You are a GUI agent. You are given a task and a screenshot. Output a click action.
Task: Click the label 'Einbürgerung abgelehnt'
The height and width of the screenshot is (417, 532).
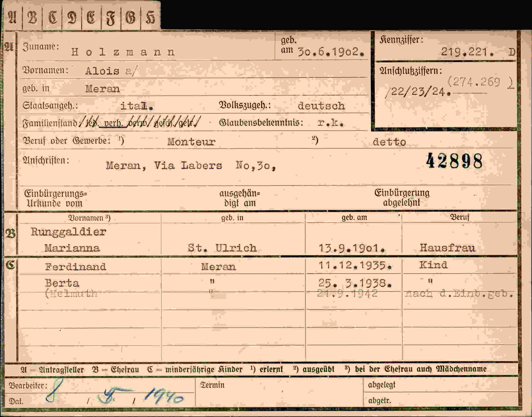pos(402,198)
